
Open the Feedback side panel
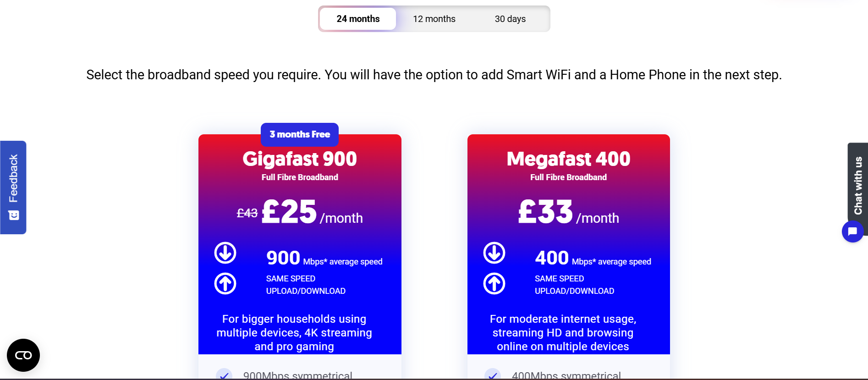pyautogui.click(x=13, y=179)
